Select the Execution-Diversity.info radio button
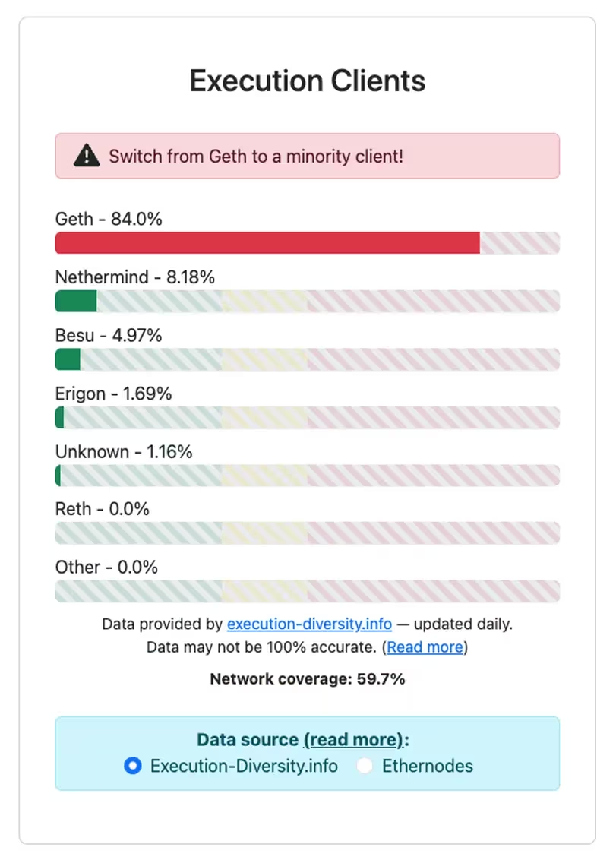The width and height of the screenshot is (616, 860). (x=133, y=766)
